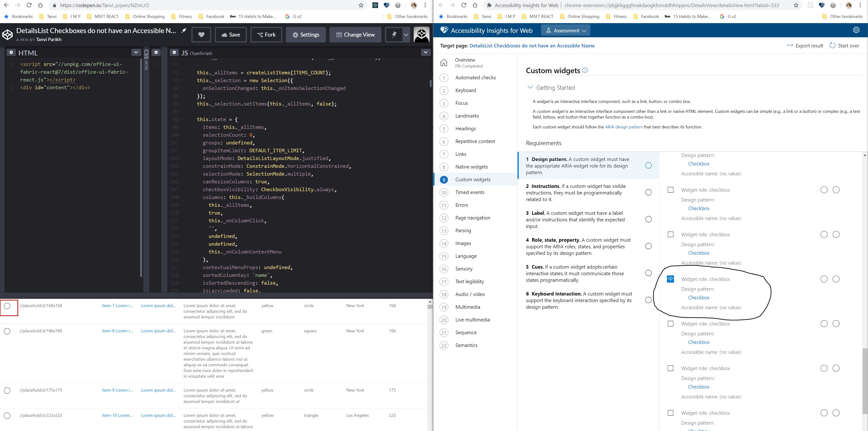Screen dimensions: 868x431
Task: Open HTML editor settings gear
Action: [12, 53]
